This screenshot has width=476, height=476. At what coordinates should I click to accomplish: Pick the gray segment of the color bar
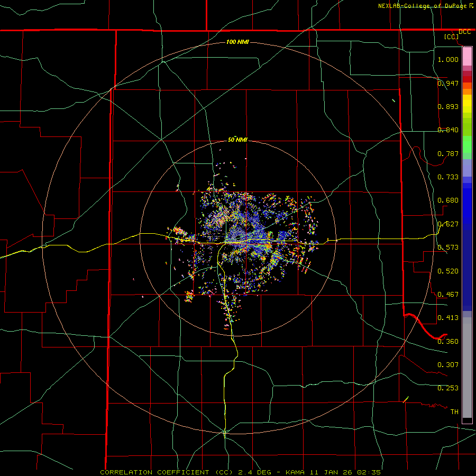(467, 369)
